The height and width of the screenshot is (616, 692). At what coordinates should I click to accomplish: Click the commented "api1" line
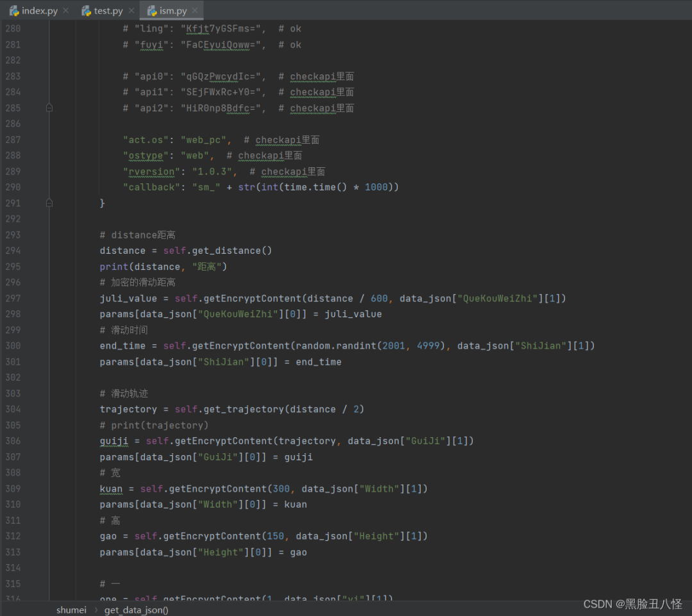(238, 92)
